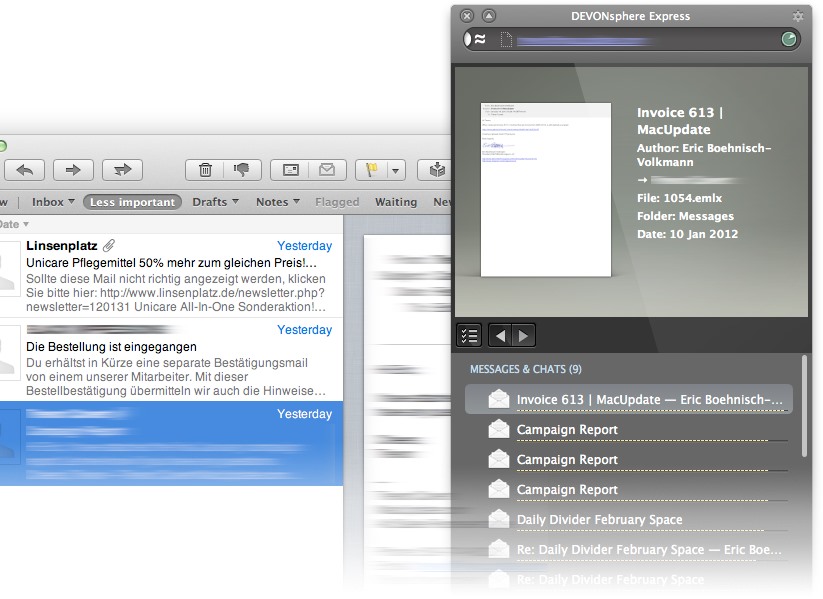
Task: Select 'Invoice 613 | MacUpdate' result
Action: pos(629,400)
